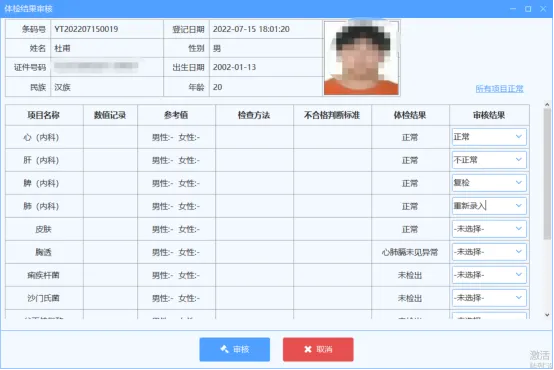Click the blue 审核 button
The width and height of the screenshot is (554, 370).
235,349
